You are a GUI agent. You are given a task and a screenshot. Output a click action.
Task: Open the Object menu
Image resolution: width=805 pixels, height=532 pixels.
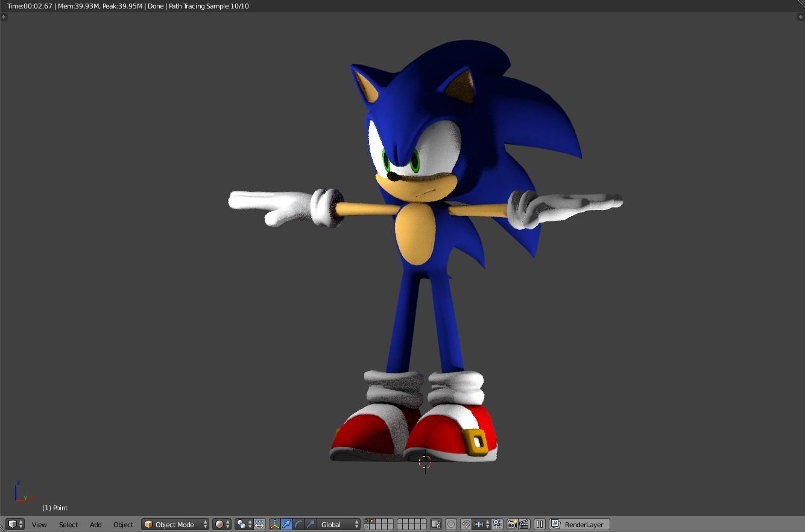[123, 524]
